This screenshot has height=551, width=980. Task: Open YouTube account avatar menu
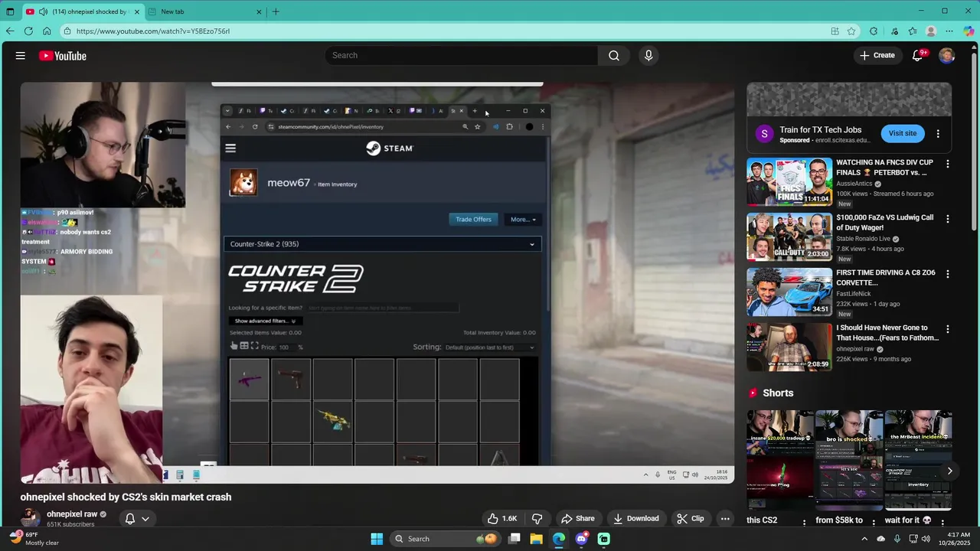(x=946, y=55)
